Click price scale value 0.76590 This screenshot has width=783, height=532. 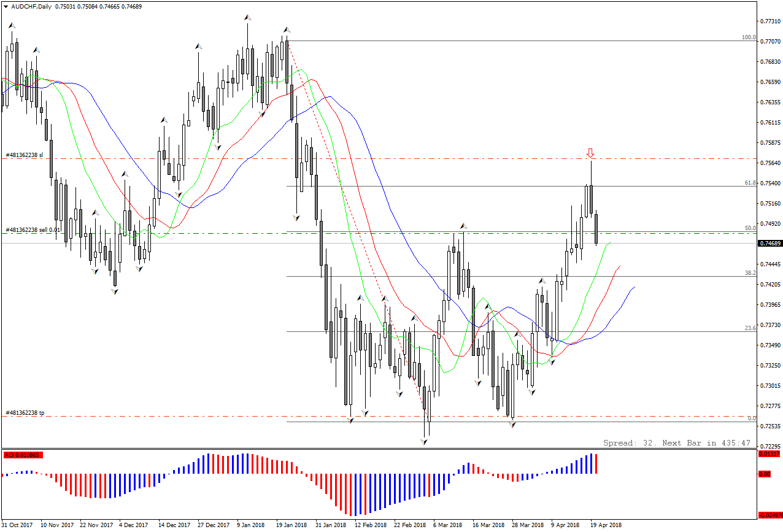771,82
